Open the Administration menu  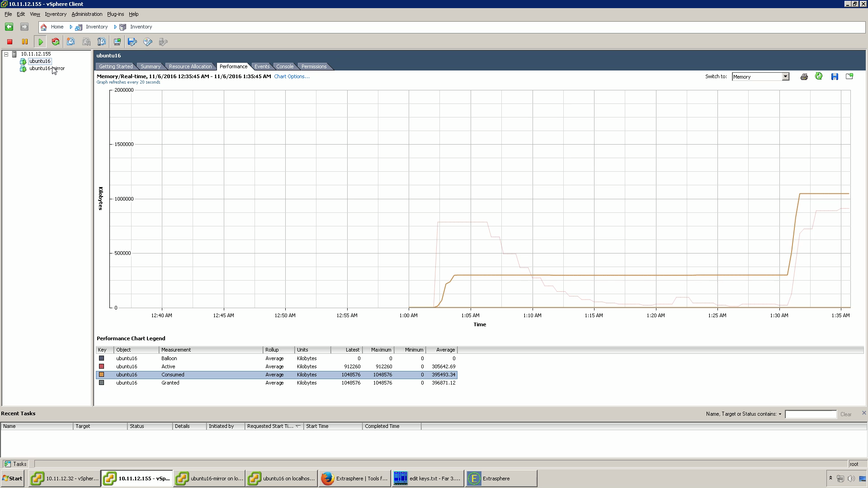(x=87, y=14)
